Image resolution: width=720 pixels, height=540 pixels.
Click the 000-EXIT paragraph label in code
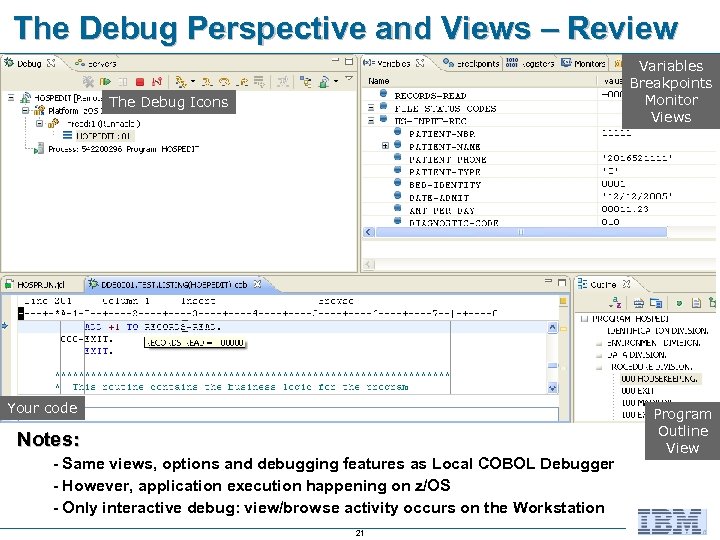86,339
